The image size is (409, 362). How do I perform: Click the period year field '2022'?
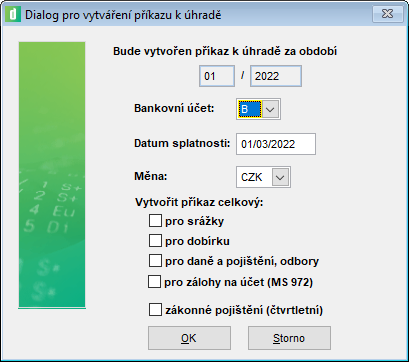(276, 76)
